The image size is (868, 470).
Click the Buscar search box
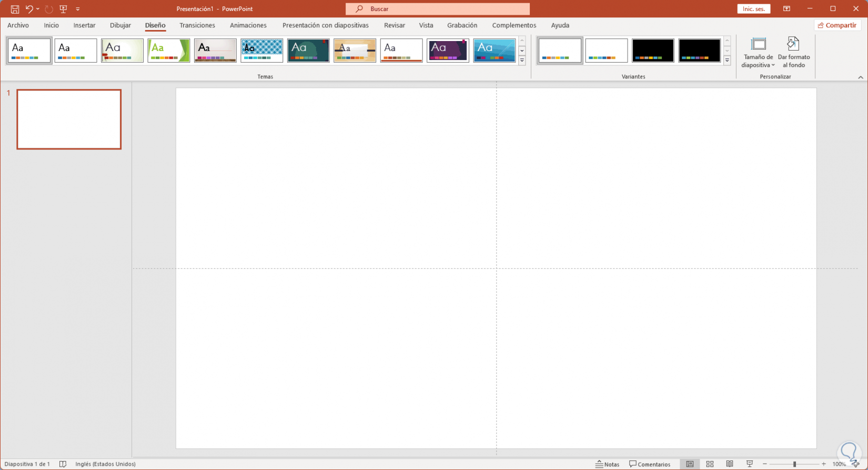click(438, 9)
